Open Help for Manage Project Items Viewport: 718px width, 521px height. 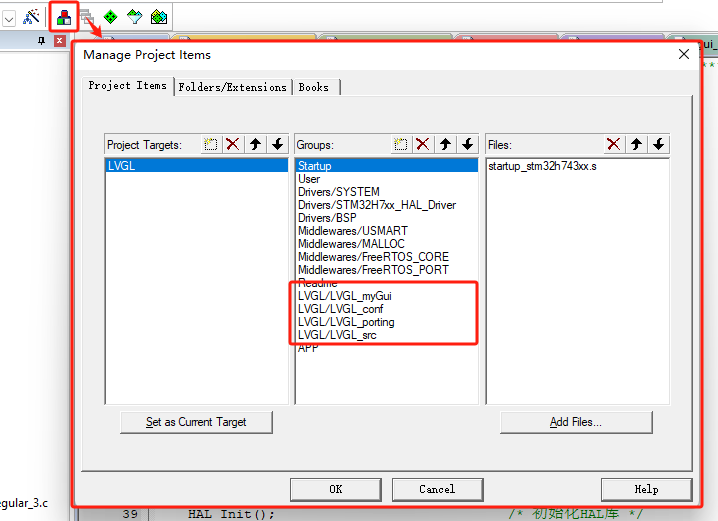point(646,489)
